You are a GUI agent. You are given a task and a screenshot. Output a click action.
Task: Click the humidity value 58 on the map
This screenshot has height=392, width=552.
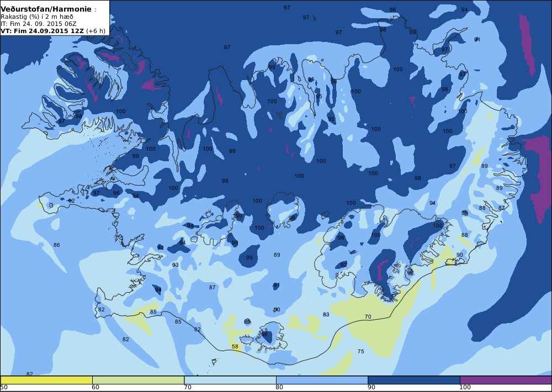point(235,347)
